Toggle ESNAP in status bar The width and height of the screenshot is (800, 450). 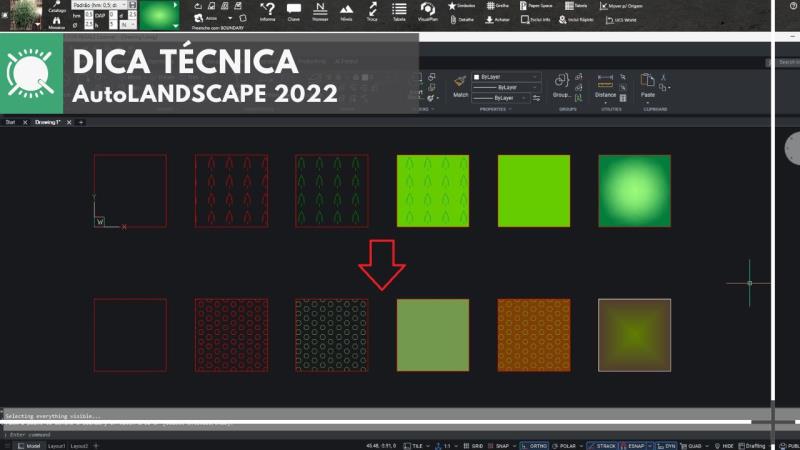[633, 446]
